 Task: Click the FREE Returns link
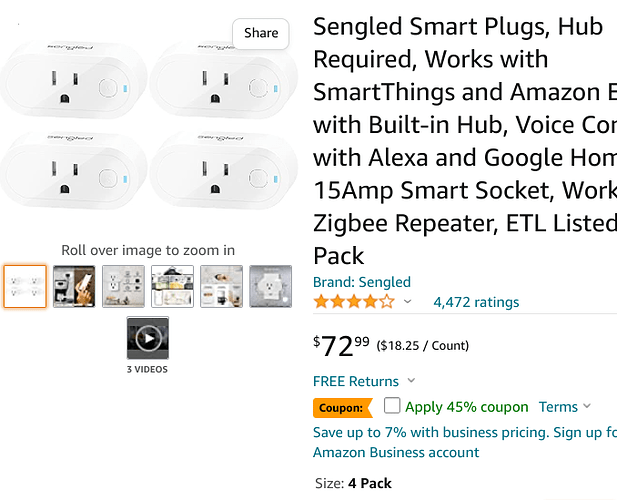coord(356,381)
